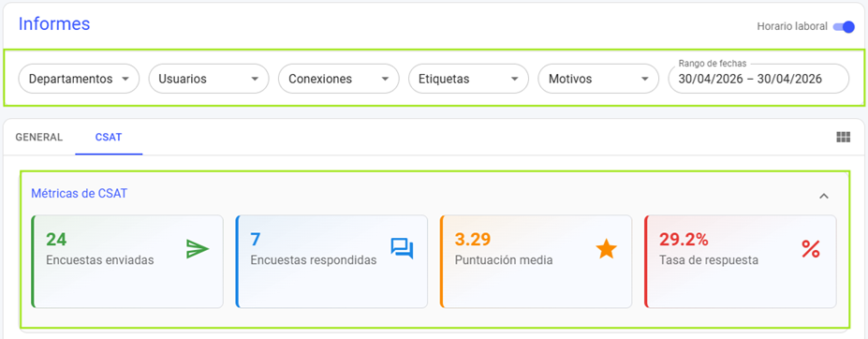Click the orange star icon
Viewport: 868px width, 339px height.
pos(606,249)
